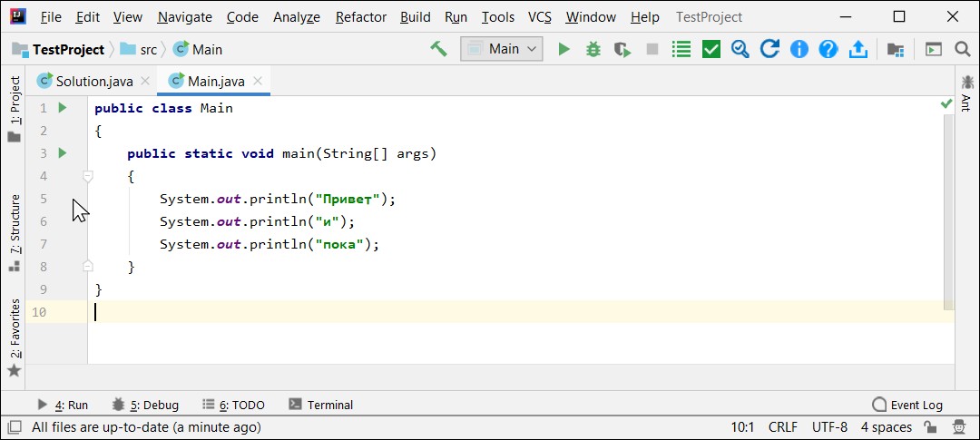Click the blue circular refresh arrow icon

pyautogui.click(x=769, y=49)
